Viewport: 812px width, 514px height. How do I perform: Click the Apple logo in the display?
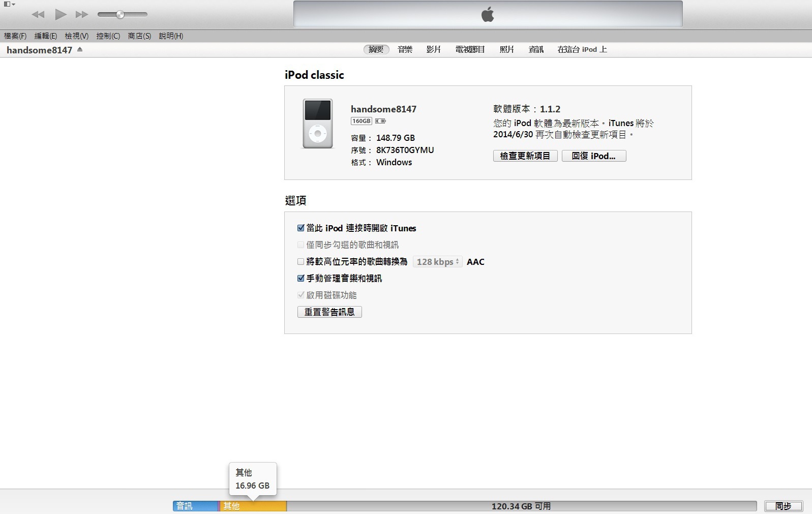[488, 15]
